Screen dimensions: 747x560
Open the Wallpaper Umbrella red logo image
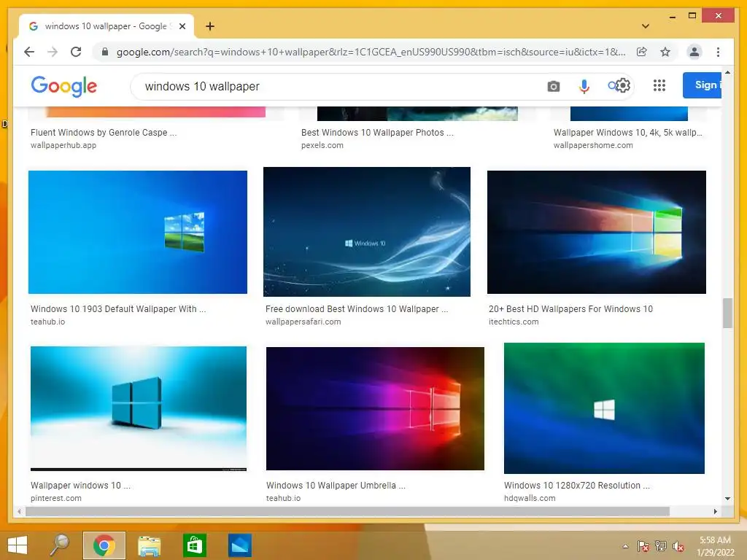coord(375,408)
